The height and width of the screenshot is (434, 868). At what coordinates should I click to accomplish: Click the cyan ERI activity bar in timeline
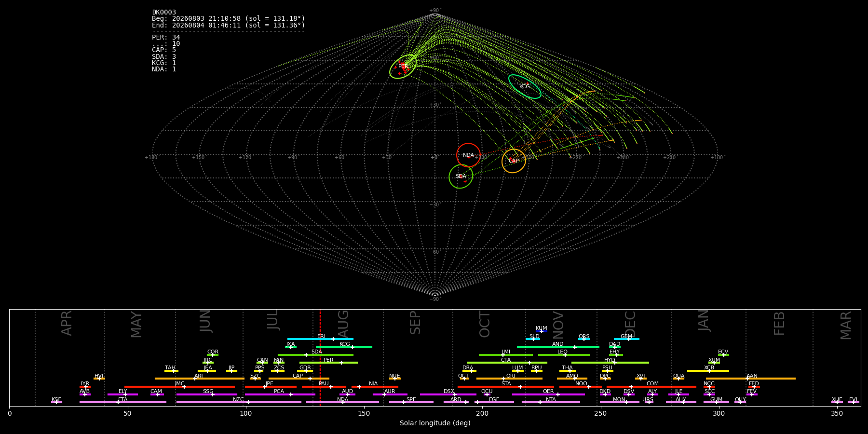click(x=320, y=339)
